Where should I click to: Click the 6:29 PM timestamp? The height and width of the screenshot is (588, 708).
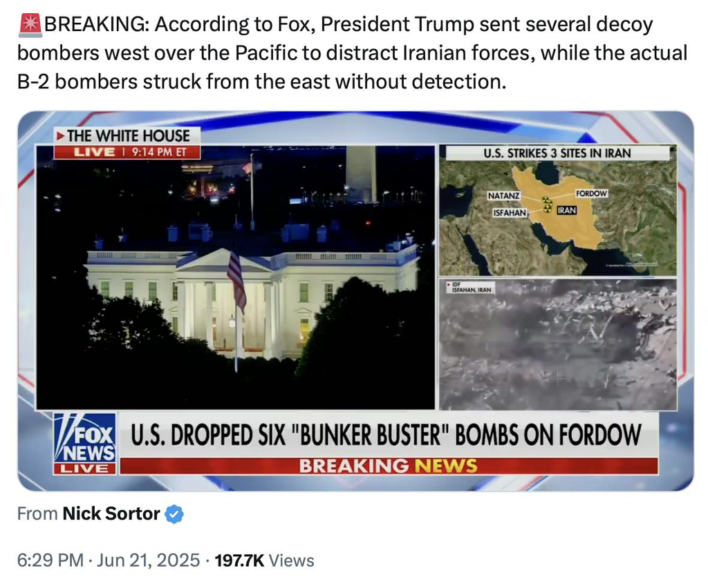(x=50, y=560)
